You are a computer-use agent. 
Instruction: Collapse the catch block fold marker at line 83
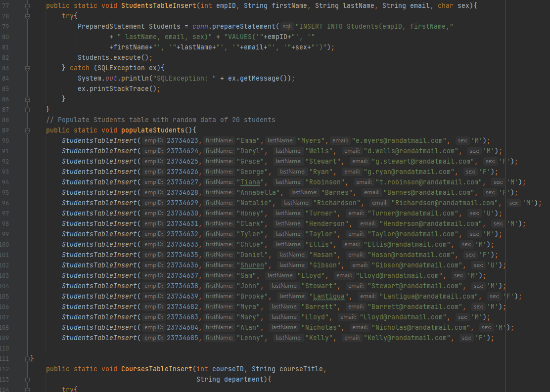(27, 68)
